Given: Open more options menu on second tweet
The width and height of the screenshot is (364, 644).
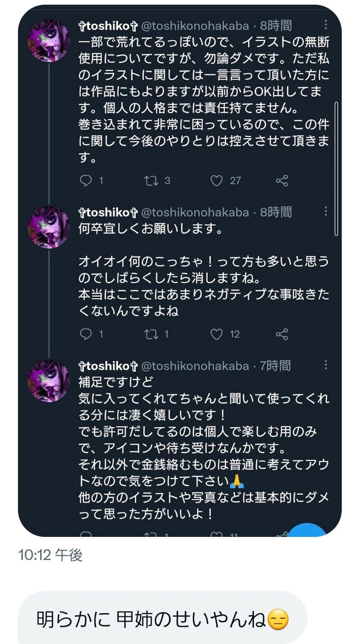Looking at the screenshot, I should click(x=326, y=211).
